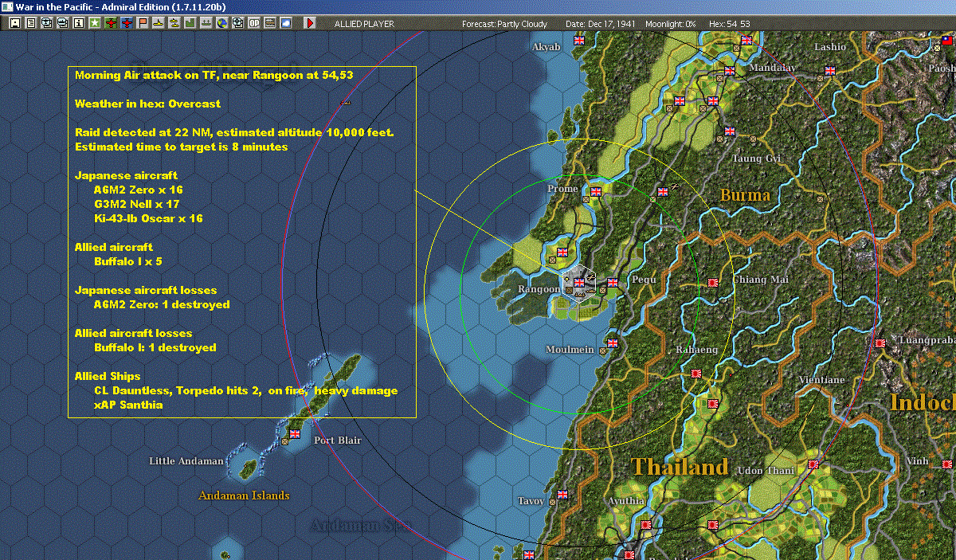
Task: Click the 'ALLIED PLAYER' label in top bar
Action: [x=364, y=24]
